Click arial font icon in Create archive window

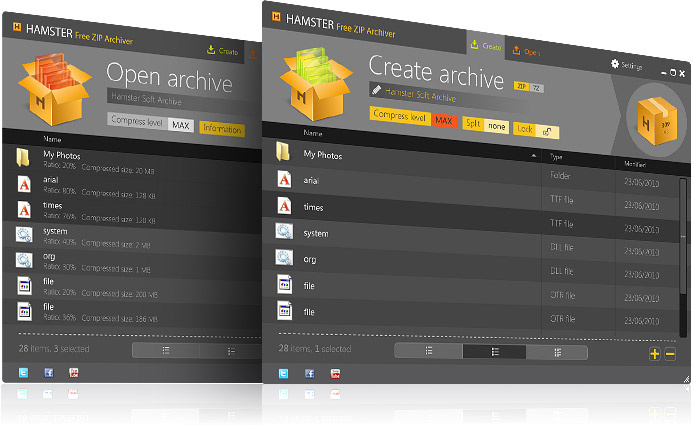(x=284, y=178)
